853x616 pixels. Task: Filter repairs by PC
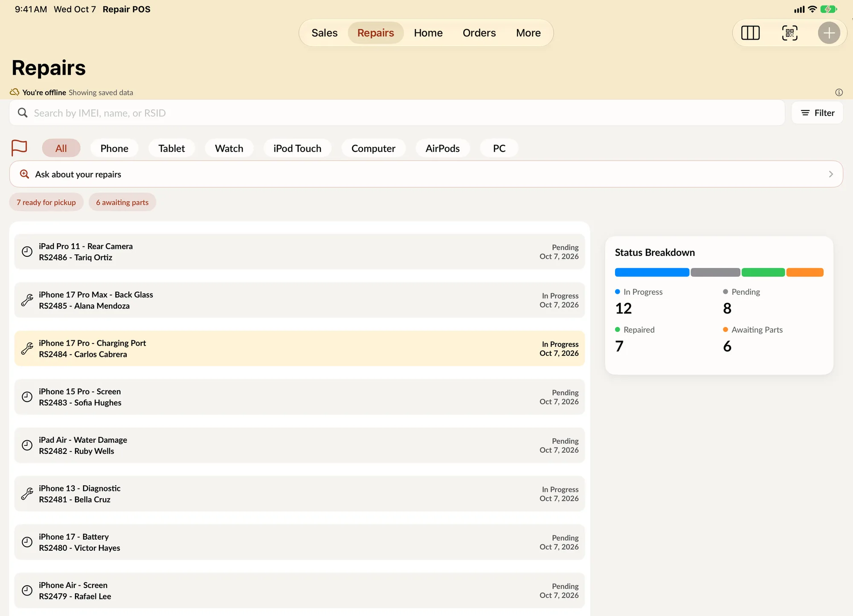(x=499, y=148)
